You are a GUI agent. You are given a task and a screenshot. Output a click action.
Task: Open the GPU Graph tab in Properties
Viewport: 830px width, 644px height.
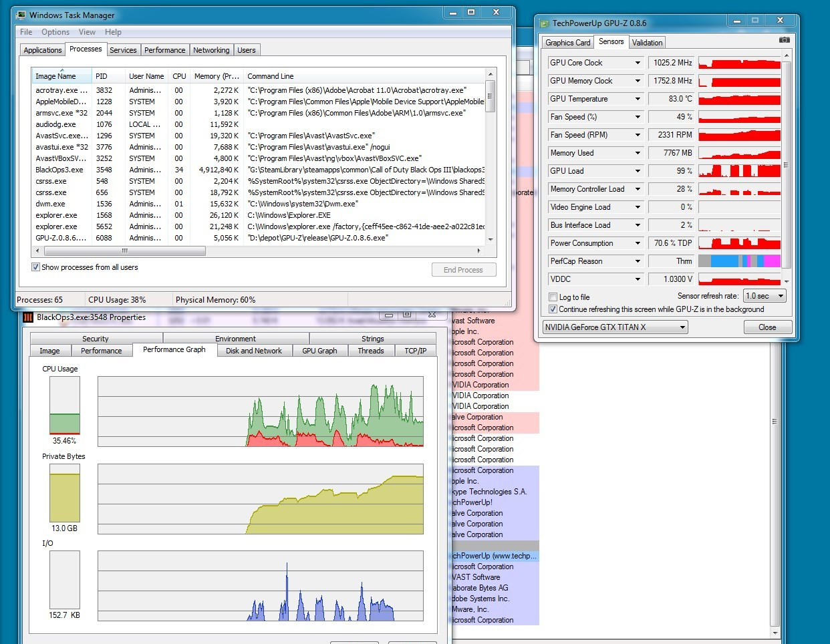319,351
